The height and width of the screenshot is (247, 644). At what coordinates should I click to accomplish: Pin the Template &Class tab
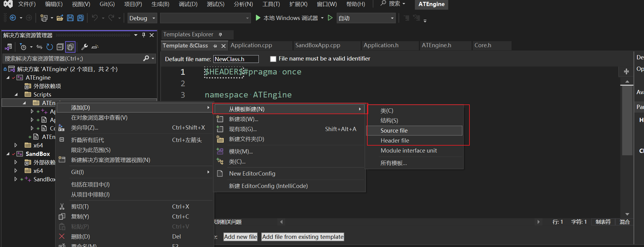(215, 46)
